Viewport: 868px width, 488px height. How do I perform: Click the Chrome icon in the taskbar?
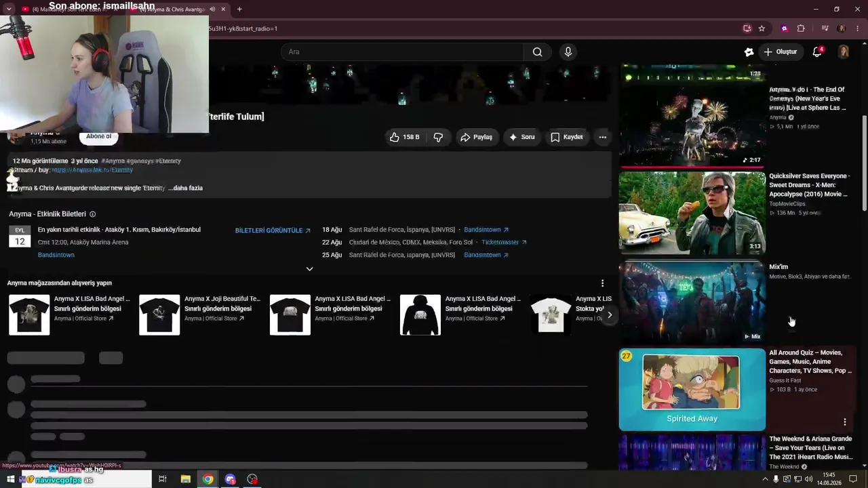tap(208, 479)
